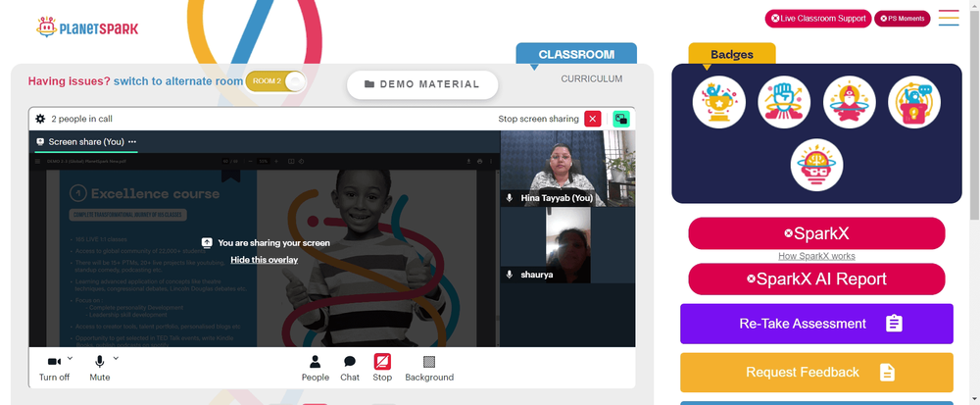Click the brain with glasses badge icon
The height and width of the screenshot is (405, 980).
816,165
